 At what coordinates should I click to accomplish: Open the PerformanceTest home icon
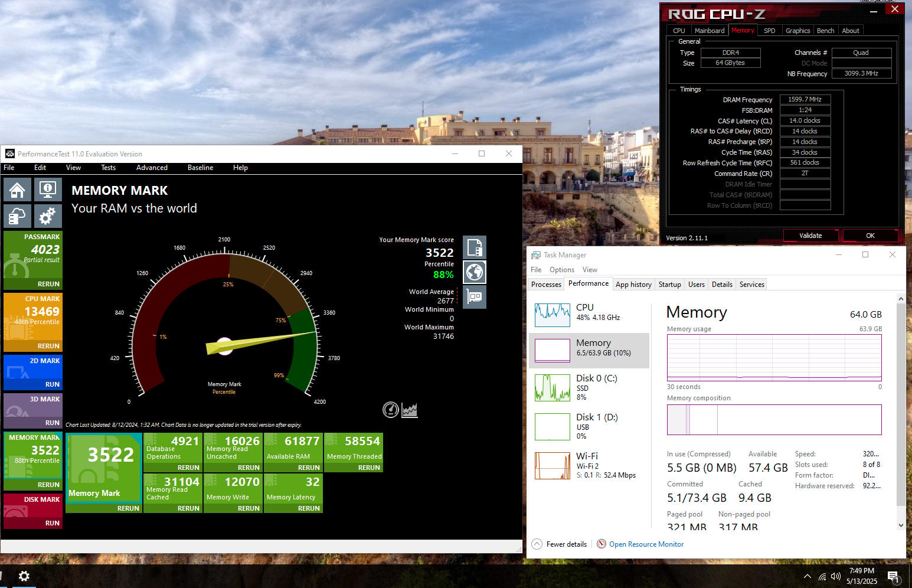[x=17, y=190]
